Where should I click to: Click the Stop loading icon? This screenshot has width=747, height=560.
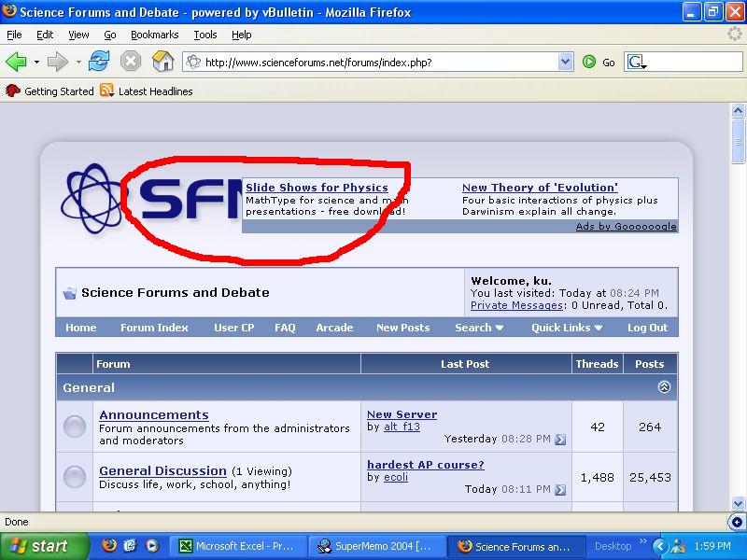[131, 62]
